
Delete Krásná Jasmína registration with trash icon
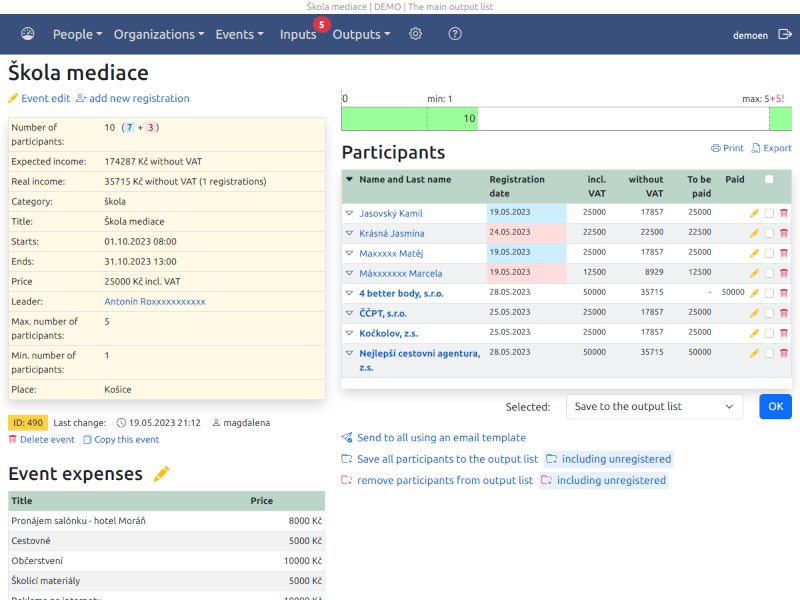(x=784, y=233)
